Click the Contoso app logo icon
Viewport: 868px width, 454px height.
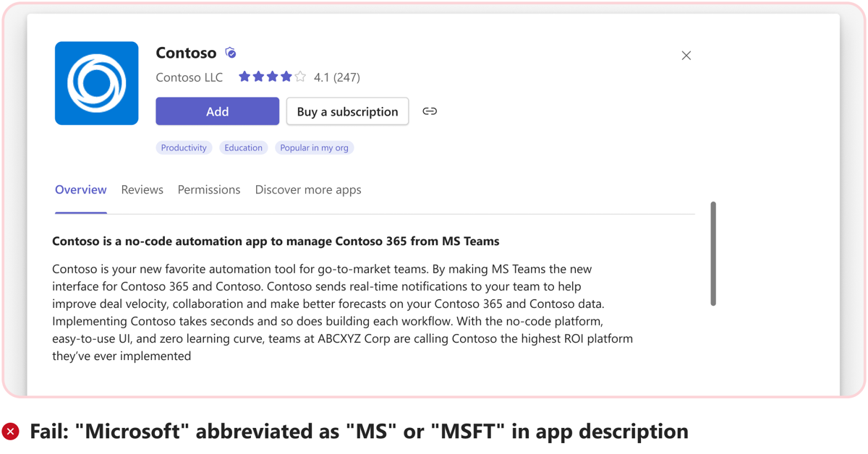point(96,83)
